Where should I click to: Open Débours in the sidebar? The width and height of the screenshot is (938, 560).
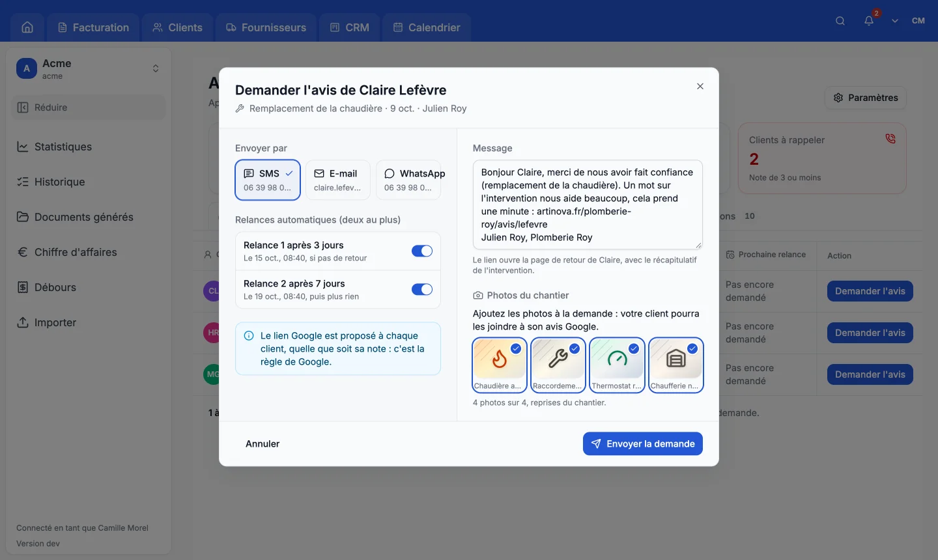pyautogui.click(x=89, y=287)
